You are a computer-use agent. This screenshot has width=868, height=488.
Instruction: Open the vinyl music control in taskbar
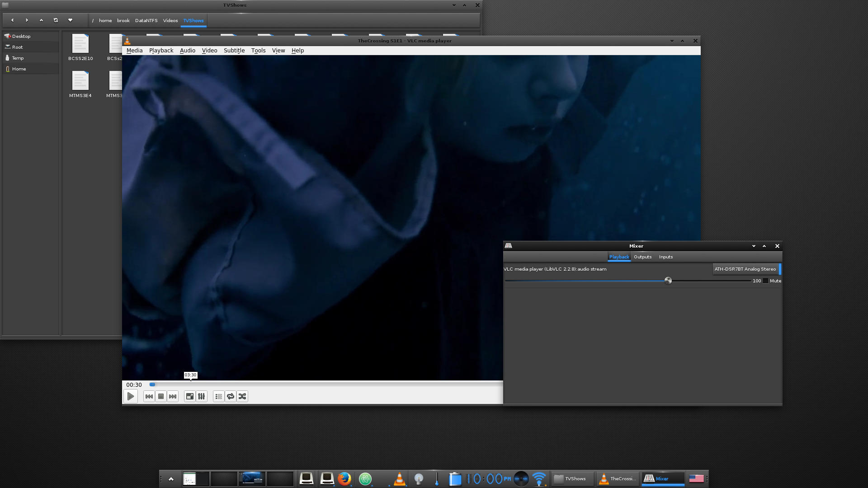pos(521,479)
